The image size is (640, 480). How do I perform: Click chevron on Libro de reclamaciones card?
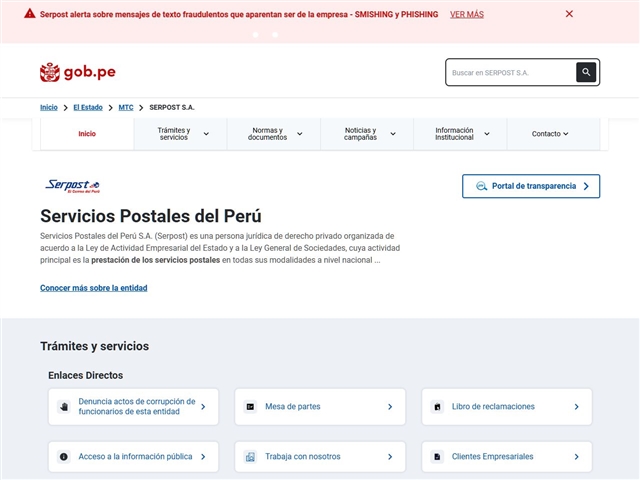576,407
